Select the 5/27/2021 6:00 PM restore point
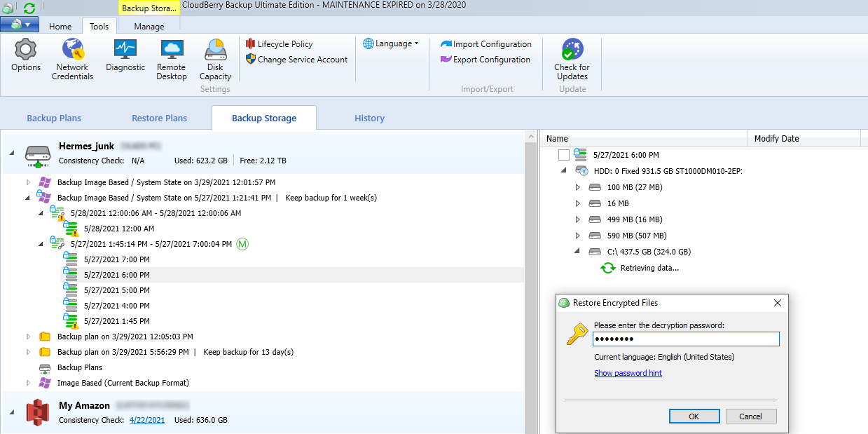Screen dimensions: 868x434 117,275
